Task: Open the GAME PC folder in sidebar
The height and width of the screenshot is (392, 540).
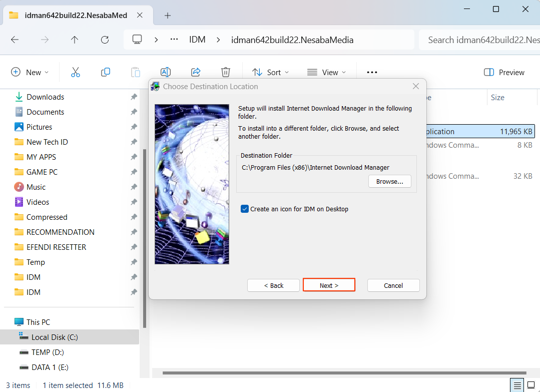Action: coord(42,172)
